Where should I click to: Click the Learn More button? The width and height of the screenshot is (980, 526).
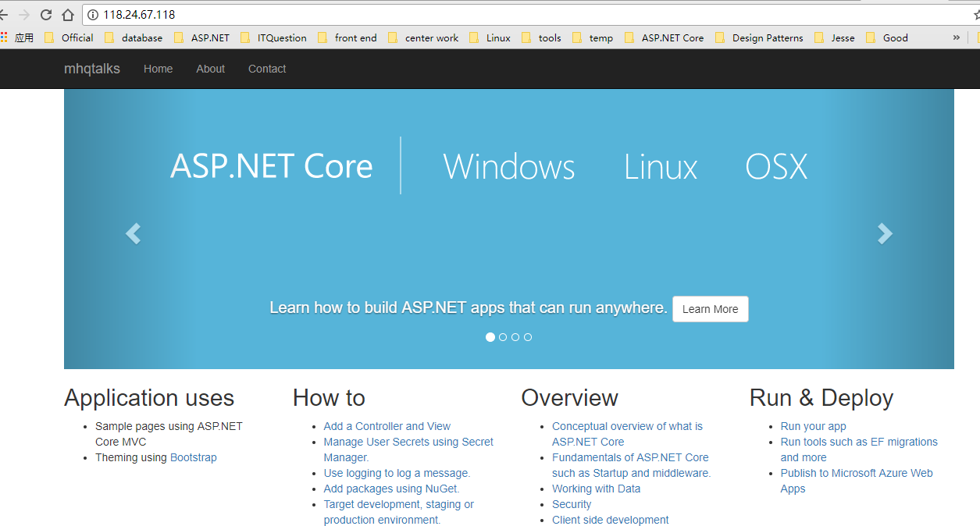711,309
